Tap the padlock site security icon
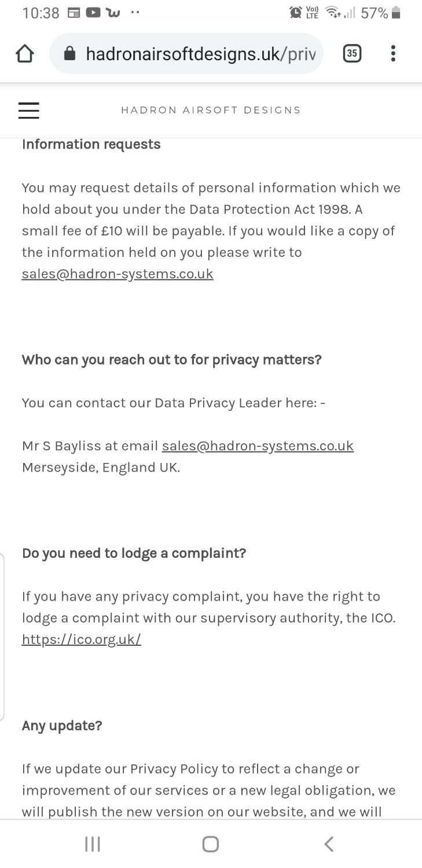 69,54
